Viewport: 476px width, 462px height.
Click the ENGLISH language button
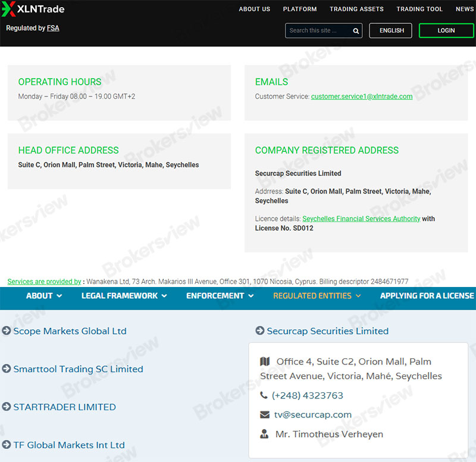tap(390, 31)
